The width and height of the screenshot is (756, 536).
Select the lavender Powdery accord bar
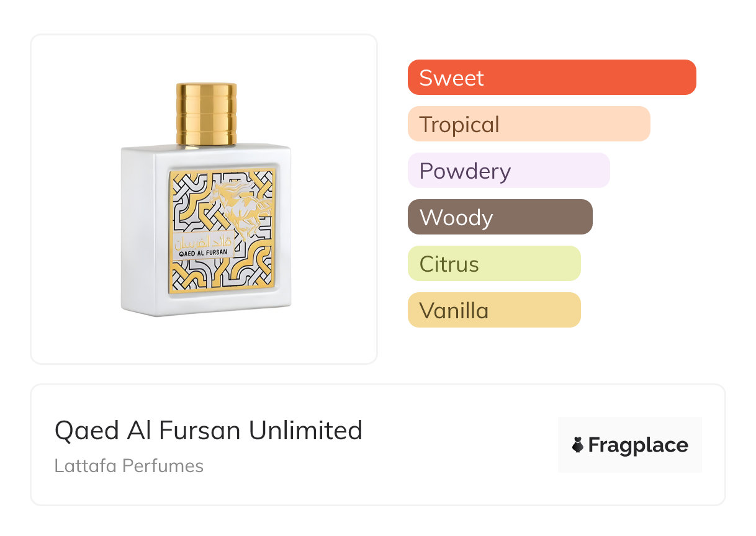pyautogui.click(x=508, y=171)
